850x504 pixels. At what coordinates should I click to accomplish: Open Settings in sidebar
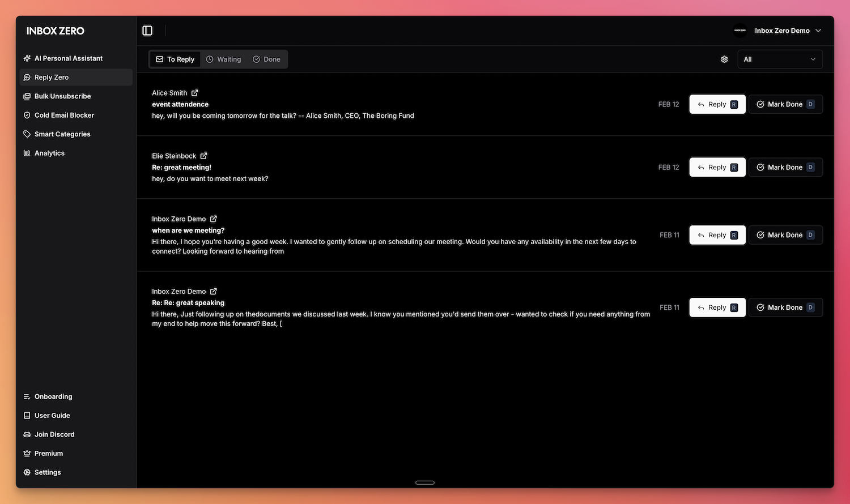76,472
